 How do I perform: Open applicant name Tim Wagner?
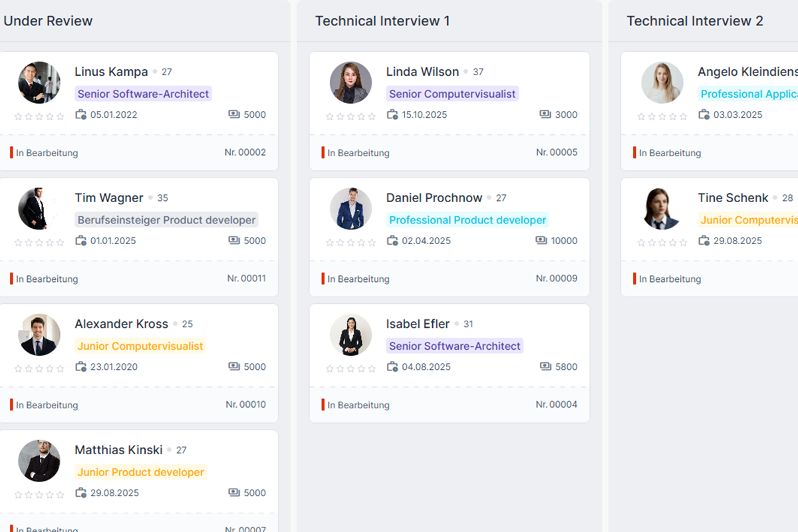click(x=109, y=198)
